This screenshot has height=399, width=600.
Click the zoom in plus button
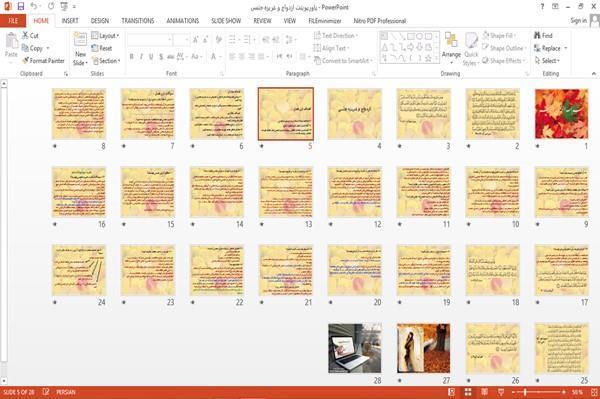tap(564, 392)
